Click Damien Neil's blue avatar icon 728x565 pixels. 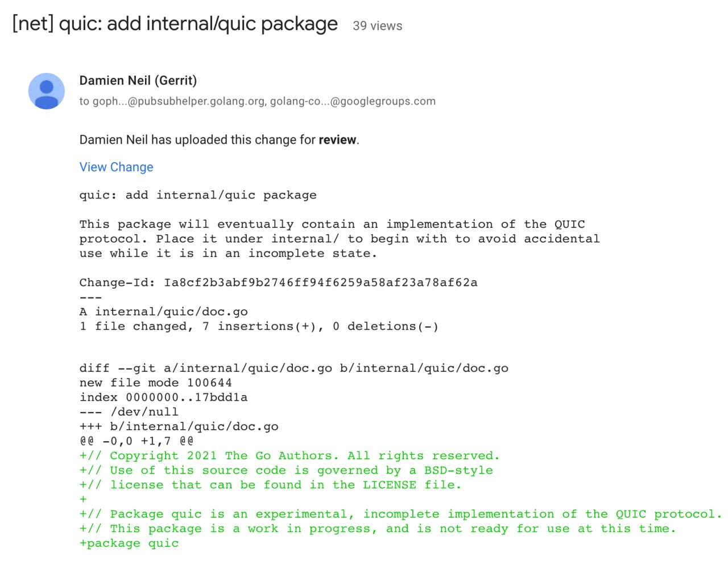pyautogui.click(x=47, y=91)
